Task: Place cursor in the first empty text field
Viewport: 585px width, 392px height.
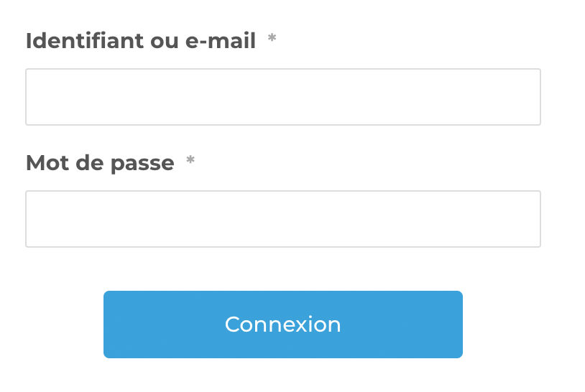Action: pos(282,97)
